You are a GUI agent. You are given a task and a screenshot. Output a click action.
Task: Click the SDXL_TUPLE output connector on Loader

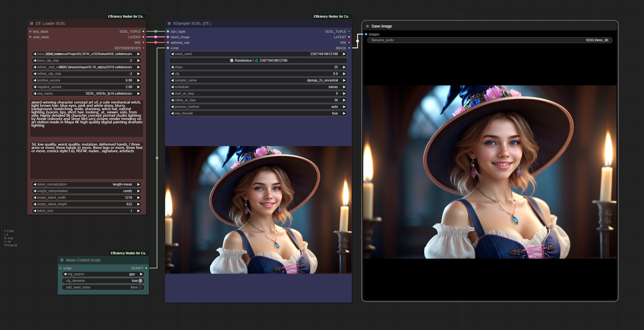tap(143, 31)
